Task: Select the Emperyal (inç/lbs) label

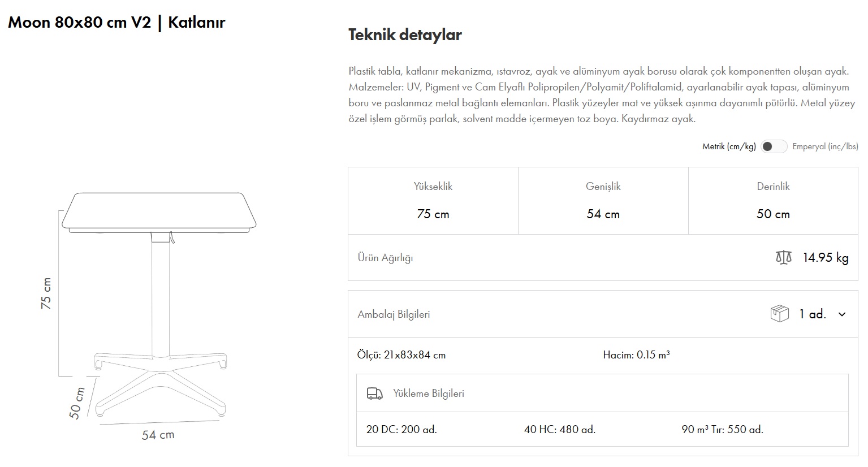Action: point(825,146)
